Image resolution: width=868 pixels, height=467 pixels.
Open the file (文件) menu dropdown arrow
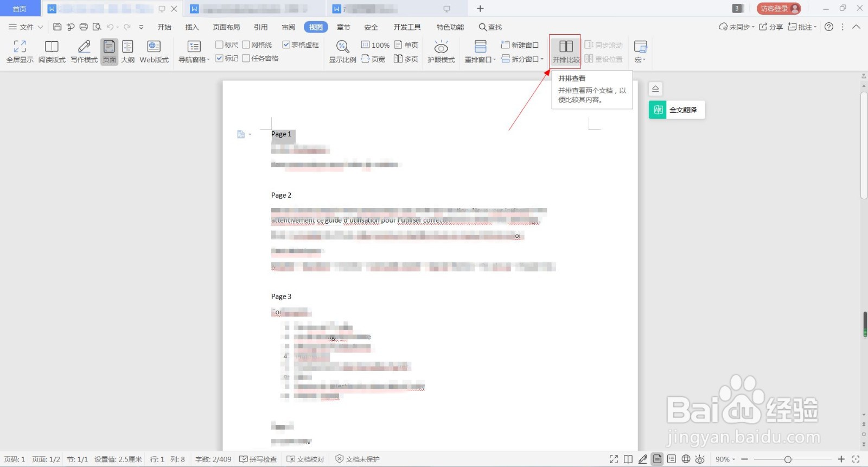point(40,27)
